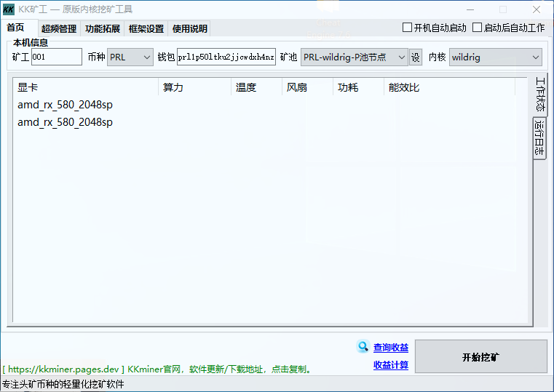Click the magnifier icon beside 查询收益
Image resolution: width=554 pixels, height=392 pixels.
[x=363, y=347]
